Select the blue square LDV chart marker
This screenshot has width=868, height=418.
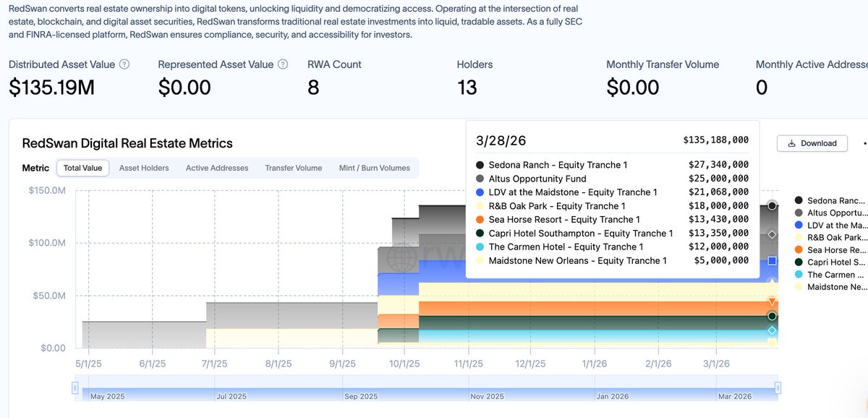[773, 260]
